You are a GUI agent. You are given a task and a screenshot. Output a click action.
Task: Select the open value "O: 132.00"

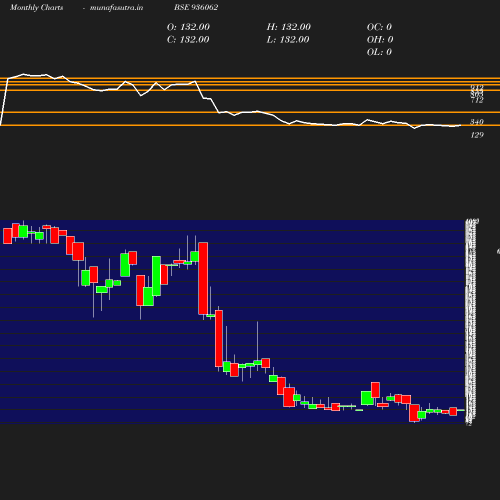[x=188, y=27]
